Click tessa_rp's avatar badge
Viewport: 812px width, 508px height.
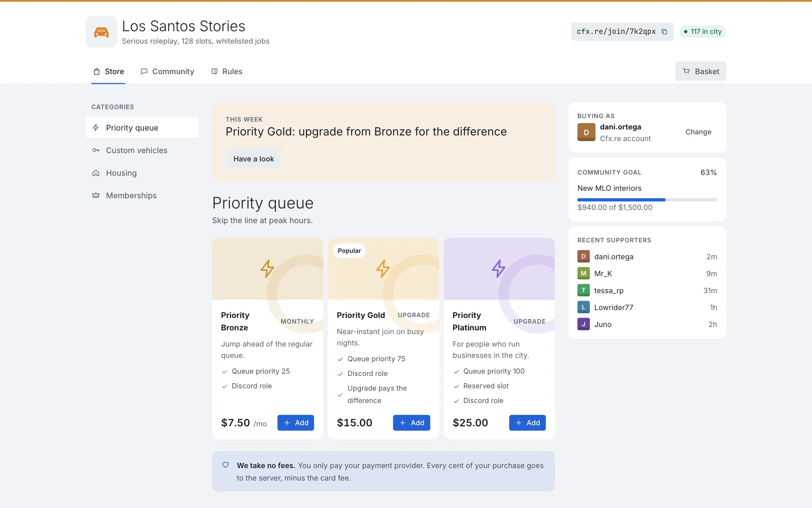583,290
